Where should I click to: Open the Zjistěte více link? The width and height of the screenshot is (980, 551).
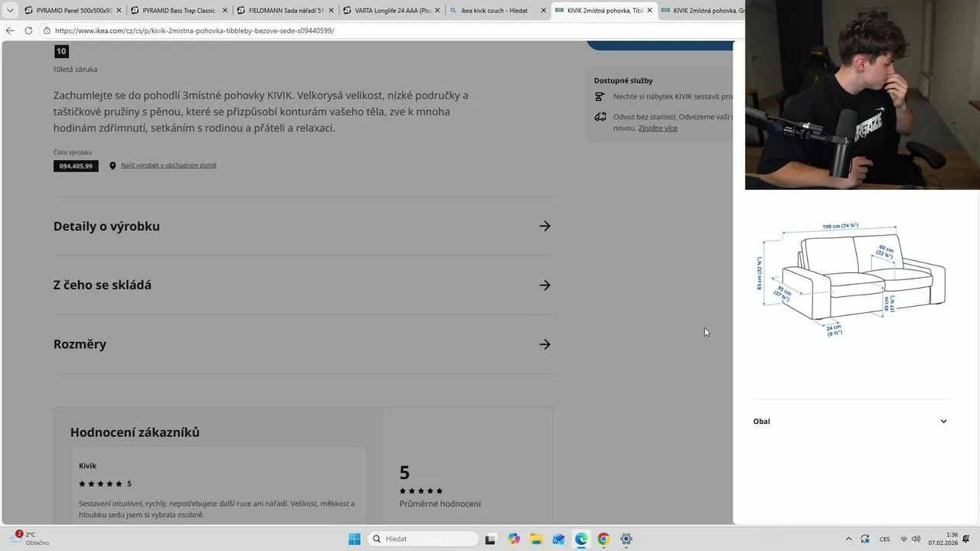[x=658, y=128]
